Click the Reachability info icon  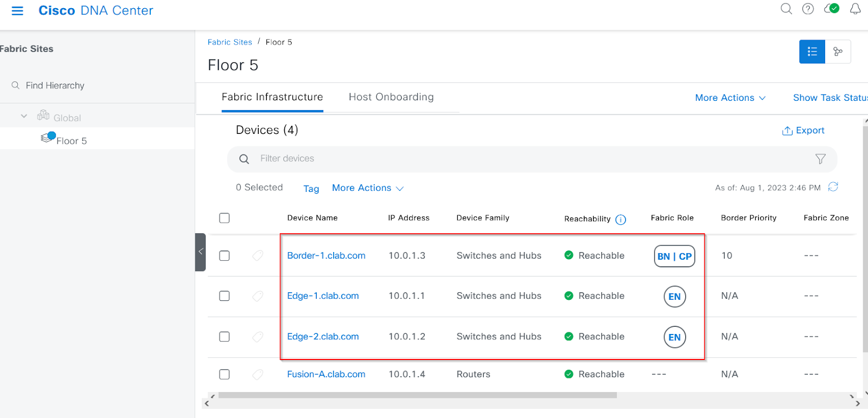point(621,220)
